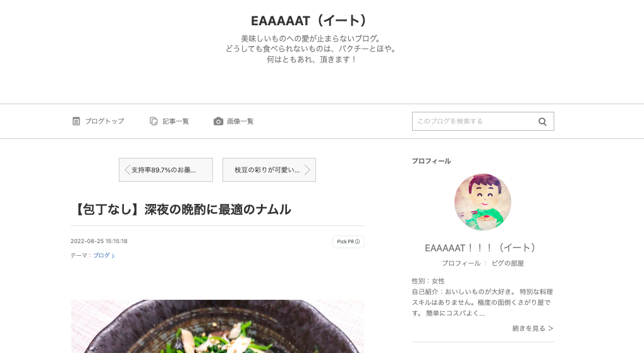Open 記事一覧 navigation item

click(169, 121)
